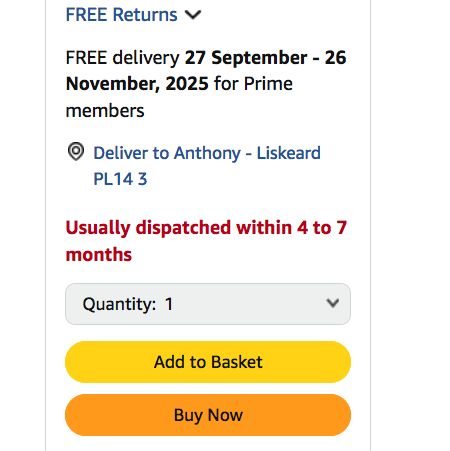Click the name Anthony in delivery link
Screen dimensions: 450x451
[x=207, y=153]
